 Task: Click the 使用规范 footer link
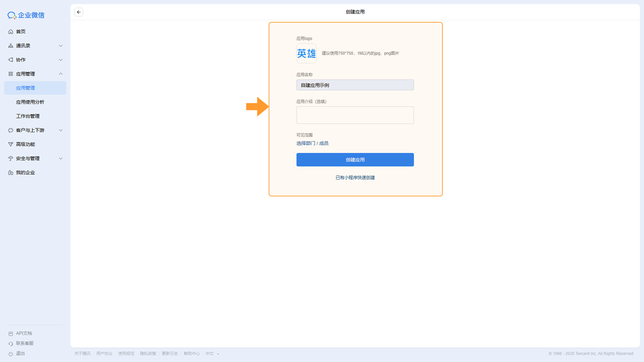[126, 353]
